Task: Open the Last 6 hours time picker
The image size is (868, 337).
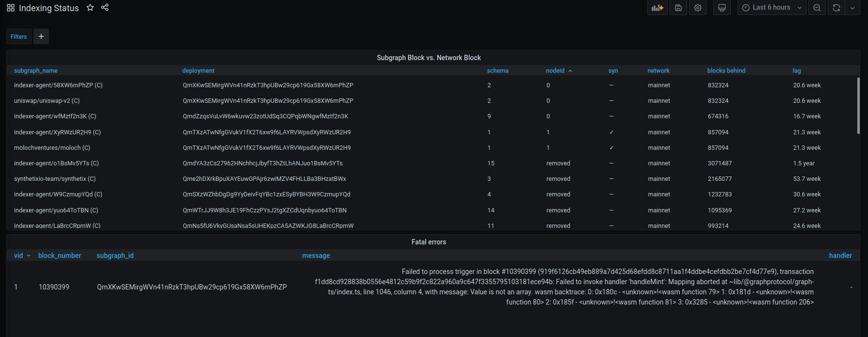Action: (772, 8)
